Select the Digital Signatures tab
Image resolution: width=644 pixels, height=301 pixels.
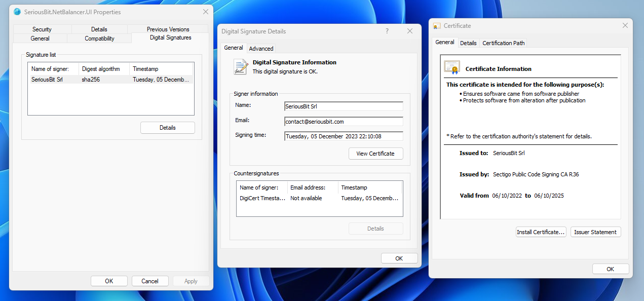point(170,37)
